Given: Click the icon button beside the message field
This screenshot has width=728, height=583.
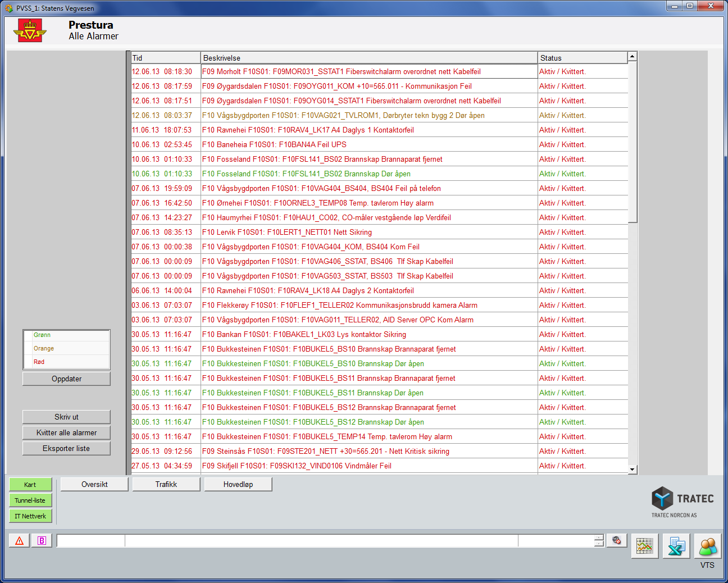Looking at the screenshot, I should pyautogui.click(x=617, y=540).
